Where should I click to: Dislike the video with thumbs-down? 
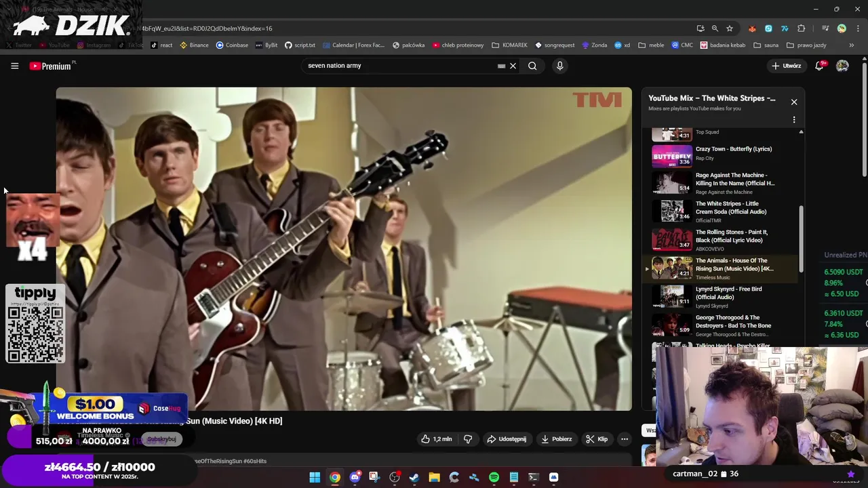pos(468,439)
